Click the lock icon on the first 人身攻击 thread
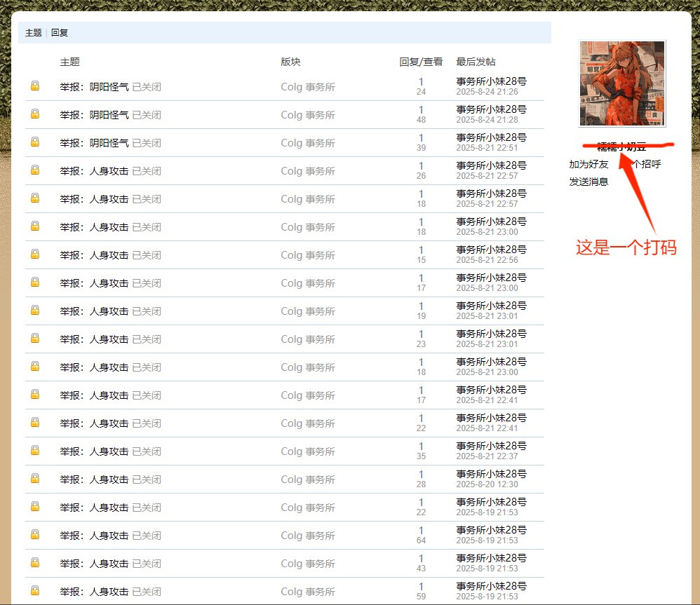This screenshot has height=605, width=700. coord(34,170)
